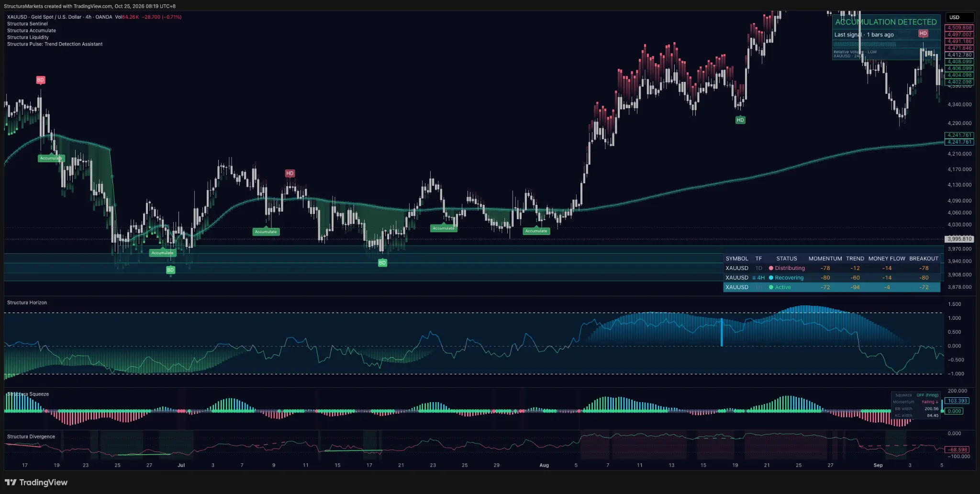The height and width of the screenshot is (494, 980).
Task: Click the BREAKOUT column header
Action: click(x=924, y=258)
